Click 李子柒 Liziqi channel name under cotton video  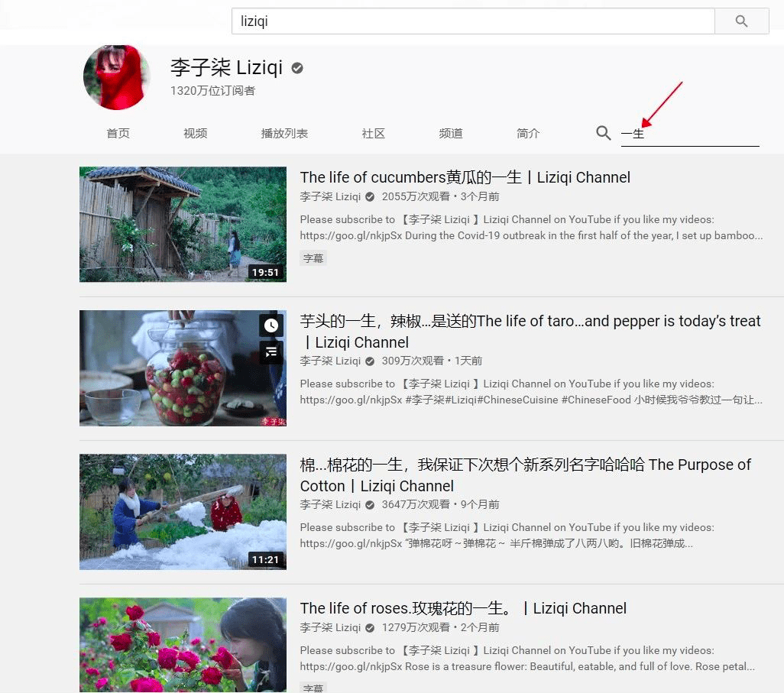pos(331,504)
